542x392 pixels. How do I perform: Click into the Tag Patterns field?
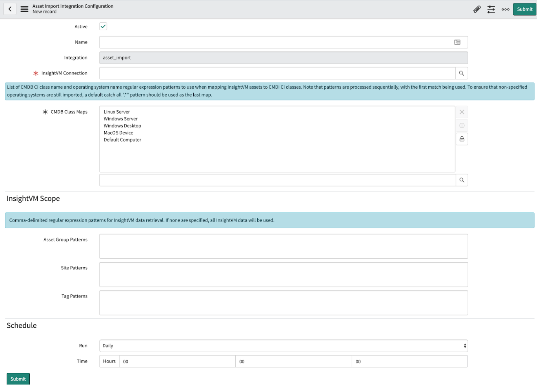(283, 303)
